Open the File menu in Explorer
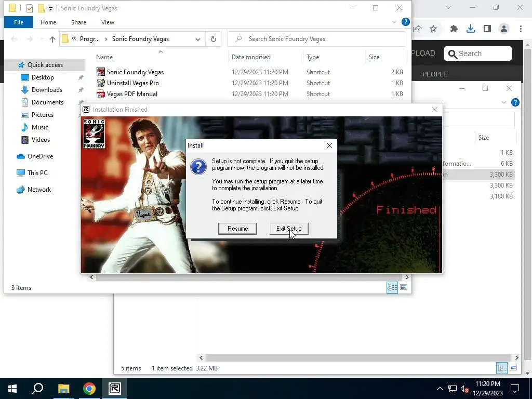 [x=19, y=22]
